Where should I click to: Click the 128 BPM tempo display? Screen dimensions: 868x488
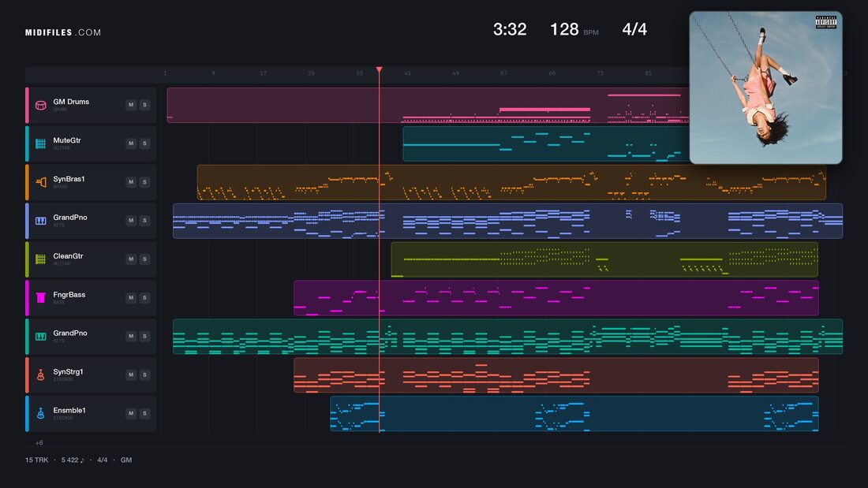pyautogui.click(x=574, y=29)
